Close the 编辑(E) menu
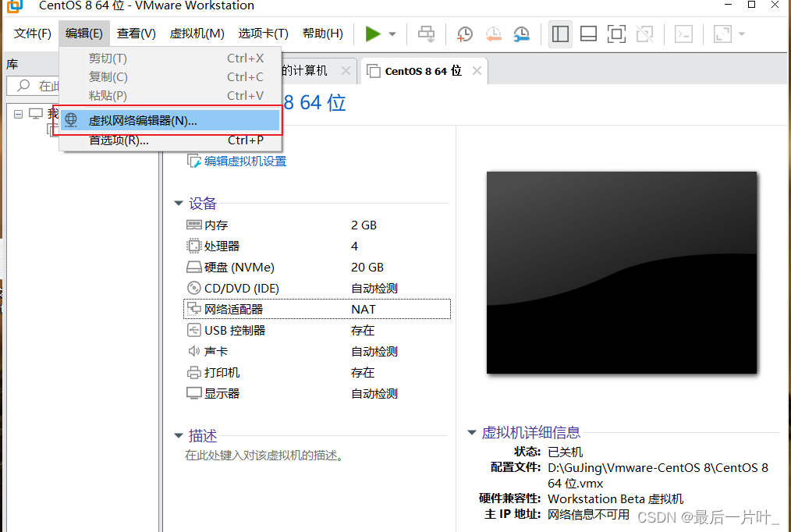The width and height of the screenshot is (791, 532). tap(83, 34)
